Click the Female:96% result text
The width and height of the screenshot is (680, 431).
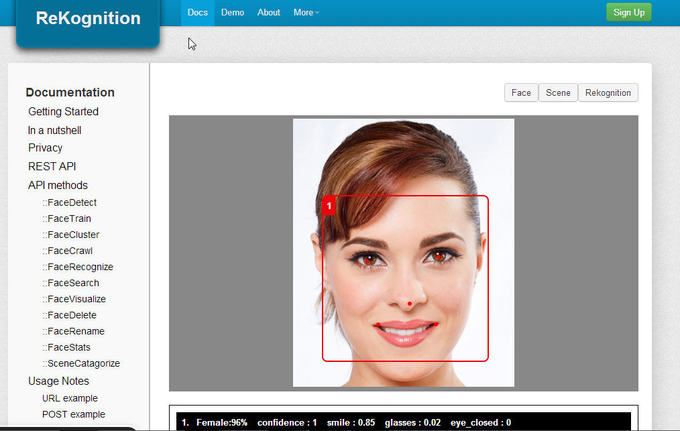tap(222, 422)
